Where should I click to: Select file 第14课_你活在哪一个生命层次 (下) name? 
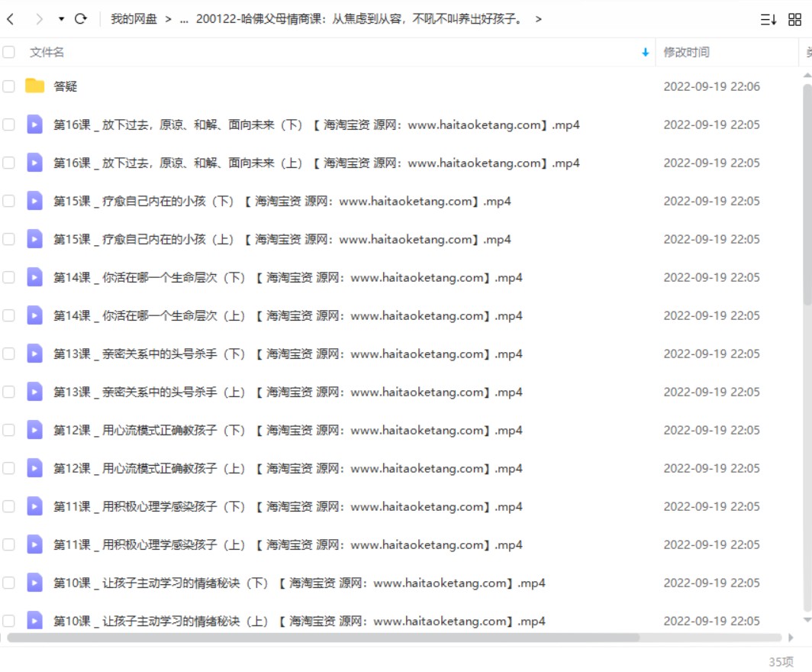point(288,278)
